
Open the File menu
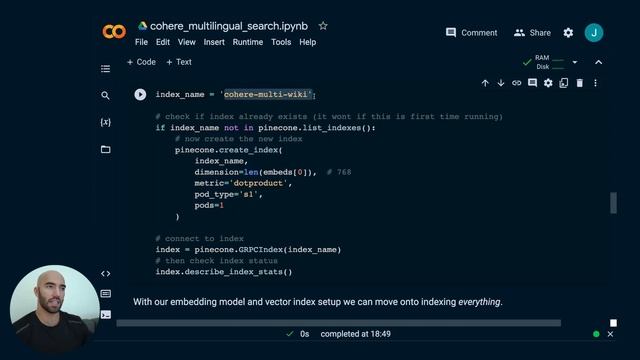coord(141,42)
